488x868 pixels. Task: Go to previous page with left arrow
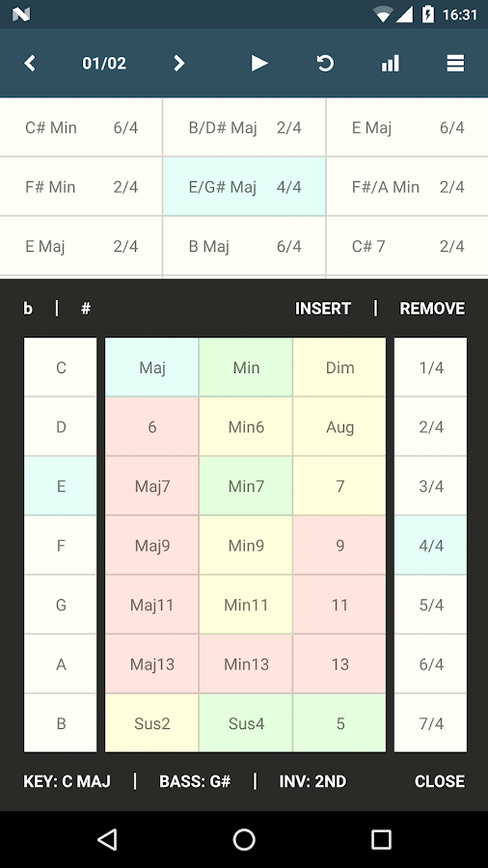(x=30, y=63)
